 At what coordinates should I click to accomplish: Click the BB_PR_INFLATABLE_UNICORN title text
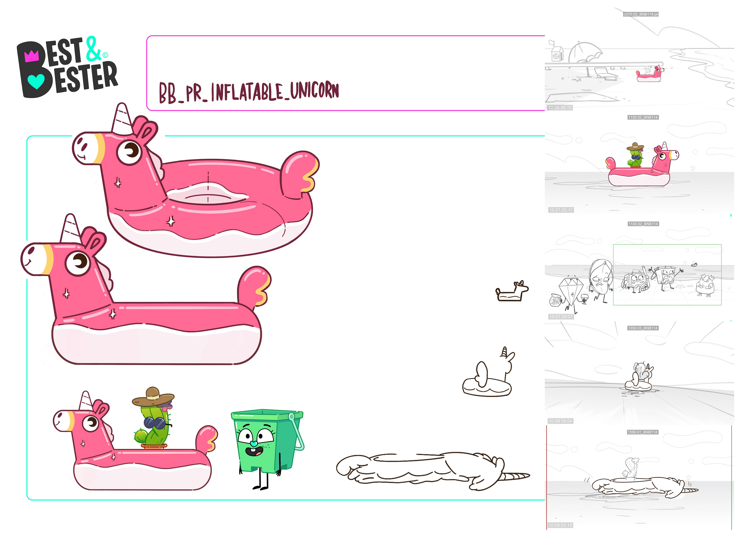[249, 92]
